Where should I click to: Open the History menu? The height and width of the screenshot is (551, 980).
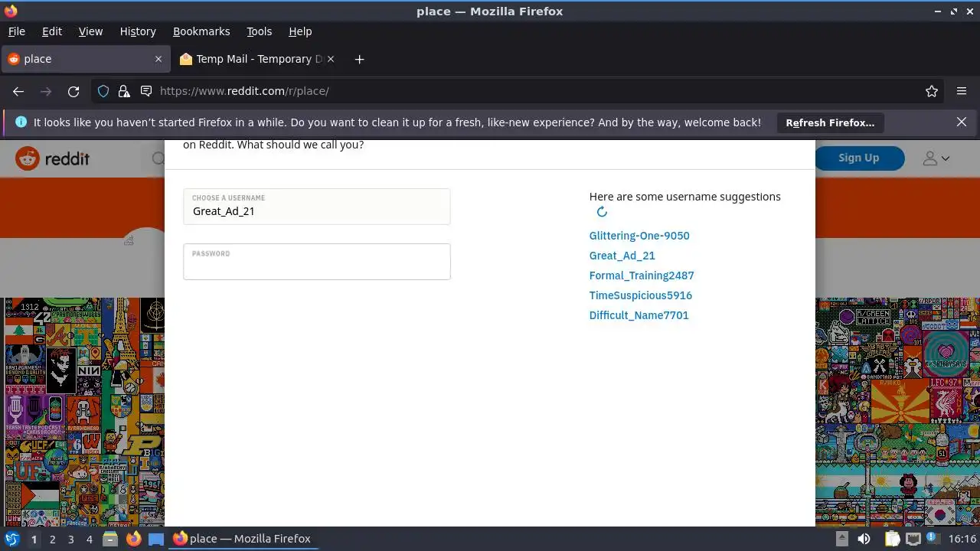pyautogui.click(x=138, y=31)
